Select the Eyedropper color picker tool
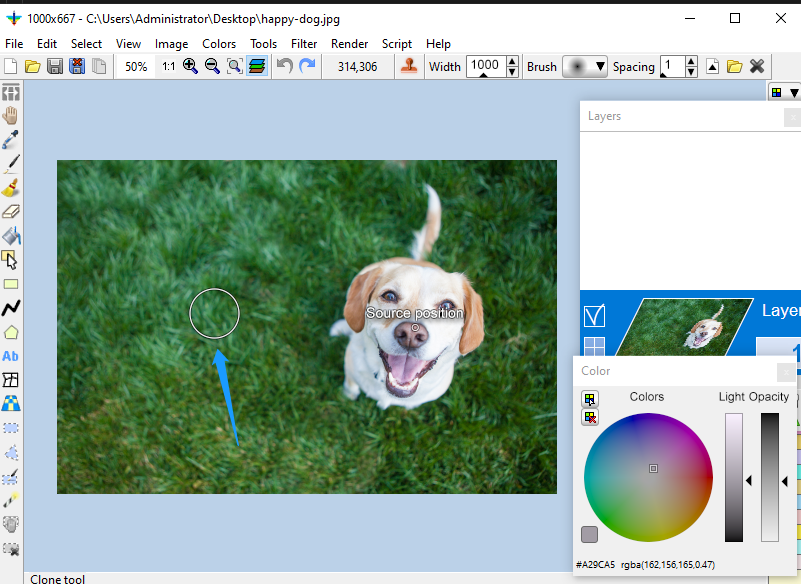Screen dimensions: 801x584 point(11,139)
